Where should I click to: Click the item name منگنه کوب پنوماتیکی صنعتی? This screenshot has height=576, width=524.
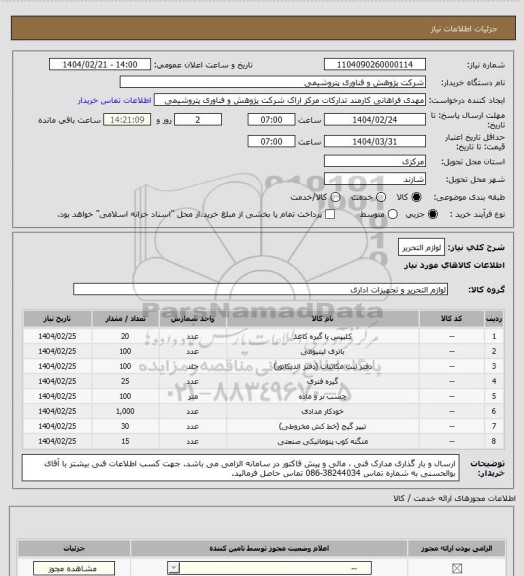click(322, 442)
